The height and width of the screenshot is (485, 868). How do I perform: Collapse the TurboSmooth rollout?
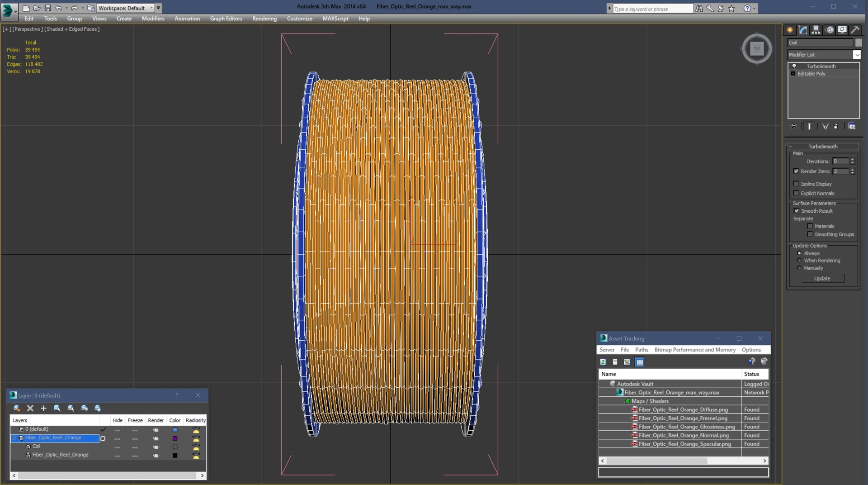click(822, 147)
